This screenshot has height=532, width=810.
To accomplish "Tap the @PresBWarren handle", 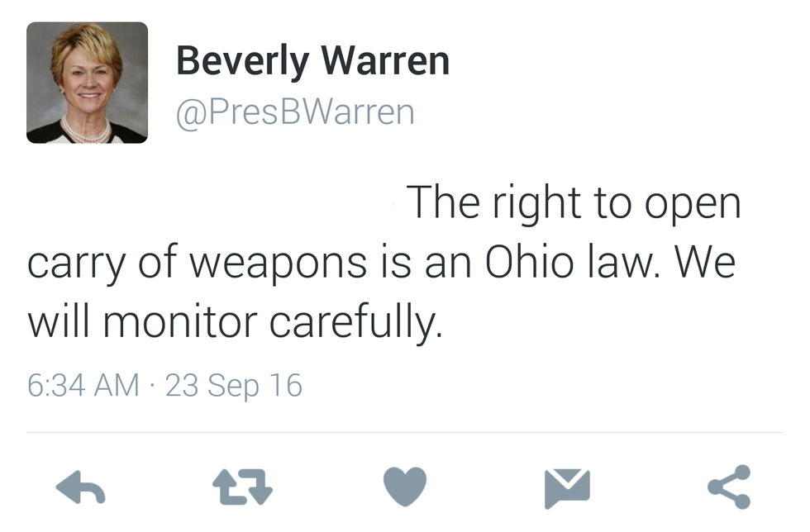I will click(x=295, y=112).
